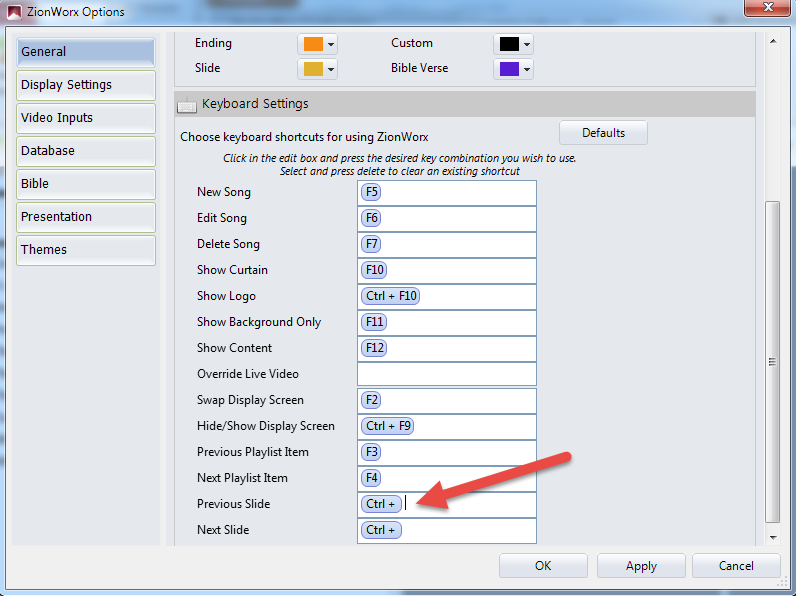The height and width of the screenshot is (596, 796).
Task: Click the empty Override Live Video box
Action: coord(447,374)
